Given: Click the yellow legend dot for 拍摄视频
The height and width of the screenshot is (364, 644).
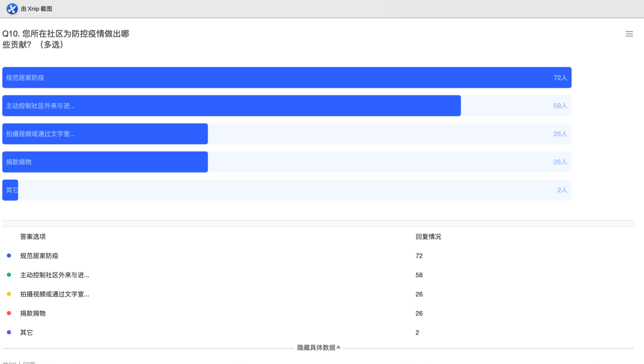Looking at the screenshot, I should click(x=9, y=294).
